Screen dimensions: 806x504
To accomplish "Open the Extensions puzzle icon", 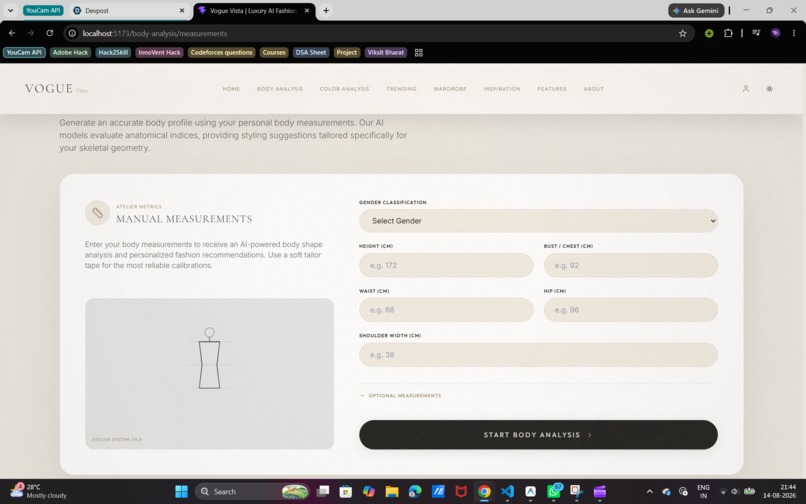I will (728, 33).
